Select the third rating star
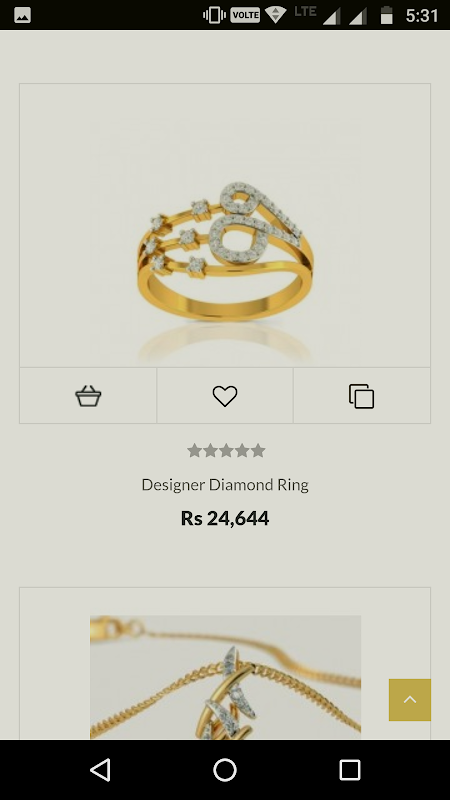Viewport: 450px width, 800px height. (x=226, y=451)
